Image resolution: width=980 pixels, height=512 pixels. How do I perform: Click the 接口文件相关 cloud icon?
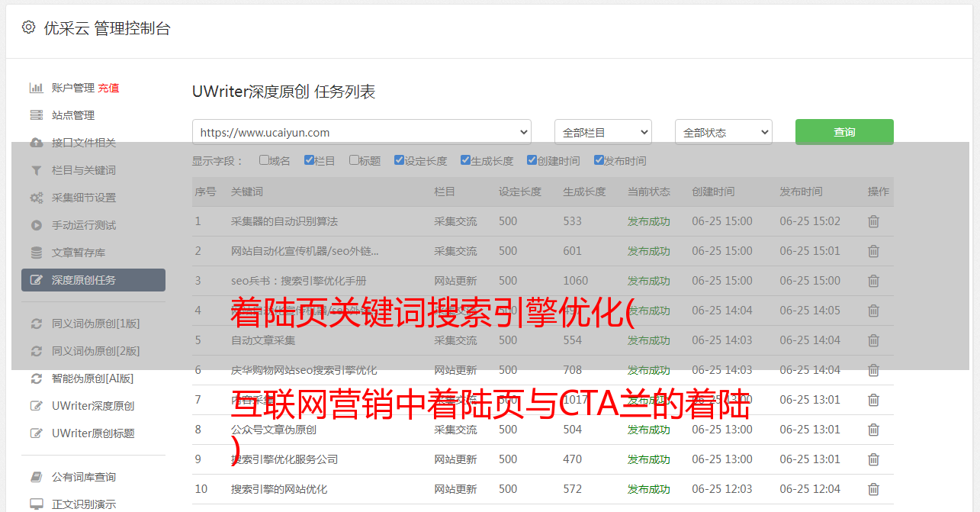tap(36, 143)
